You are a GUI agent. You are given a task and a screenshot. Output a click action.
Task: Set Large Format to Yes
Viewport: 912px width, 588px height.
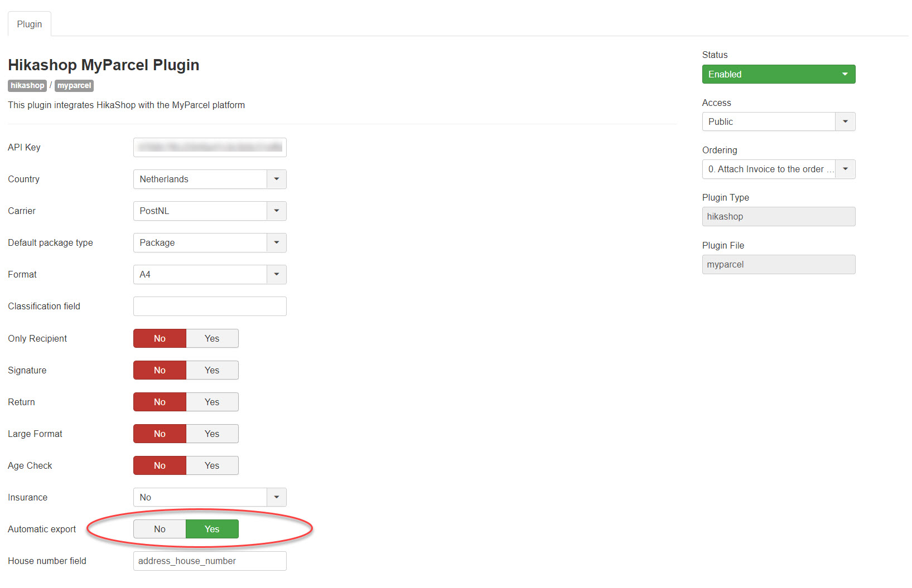tap(212, 434)
